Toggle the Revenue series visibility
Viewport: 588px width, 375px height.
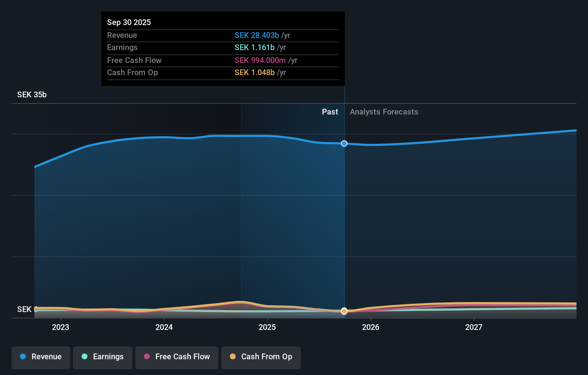point(40,357)
